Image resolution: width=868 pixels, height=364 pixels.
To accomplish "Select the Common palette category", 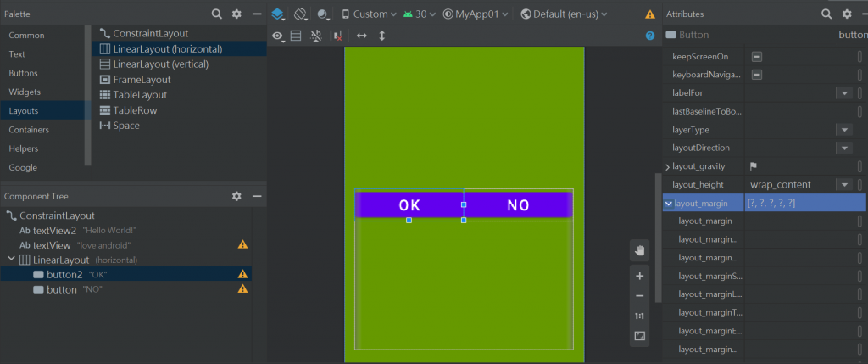I will click(26, 36).
